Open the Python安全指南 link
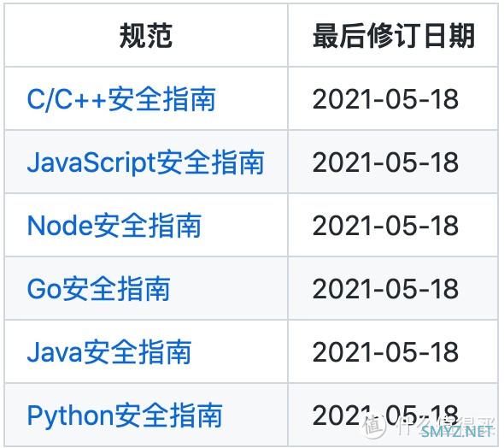The height and width of the screenshot is (448, 504). [x=125, y=416]
